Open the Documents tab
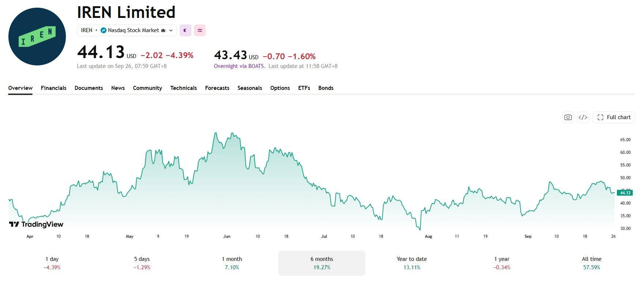Screen dimensions: 644x285 pos(89,88)
